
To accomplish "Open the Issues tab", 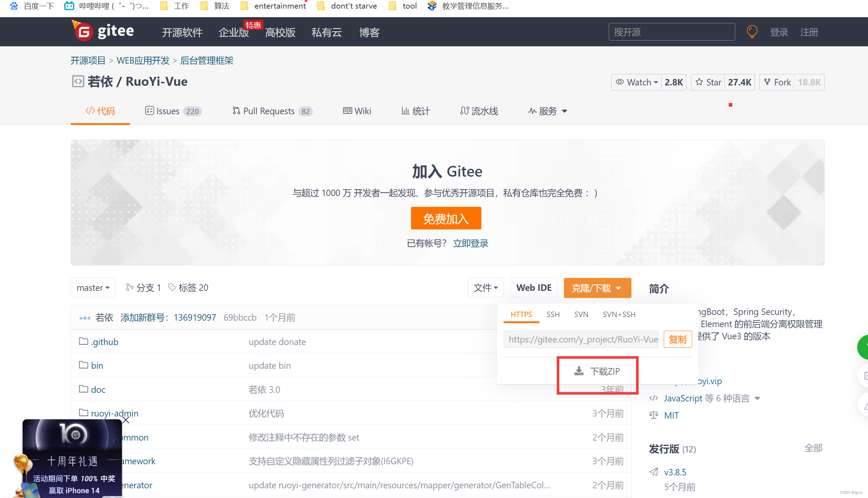I will click(x=173, y=111).
